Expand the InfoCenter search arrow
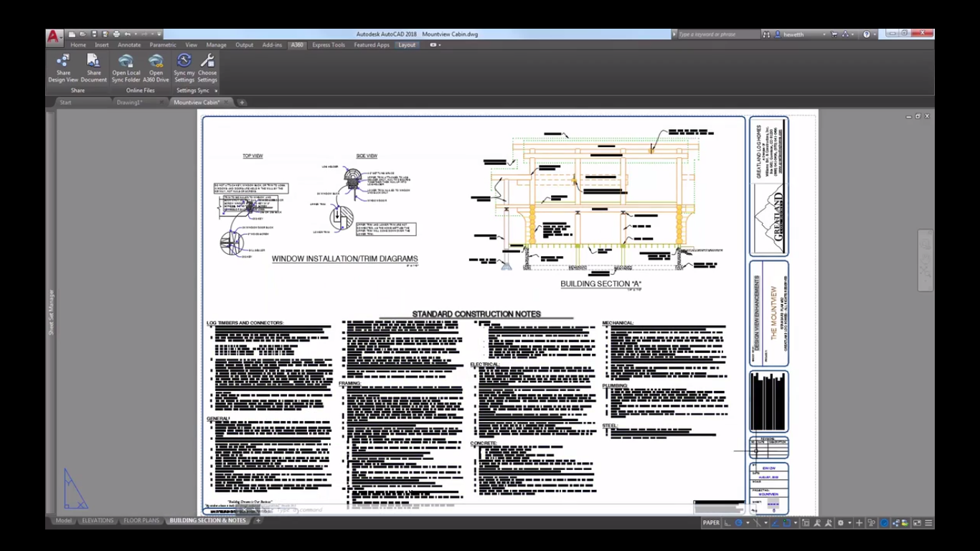 tap(674, 34)
